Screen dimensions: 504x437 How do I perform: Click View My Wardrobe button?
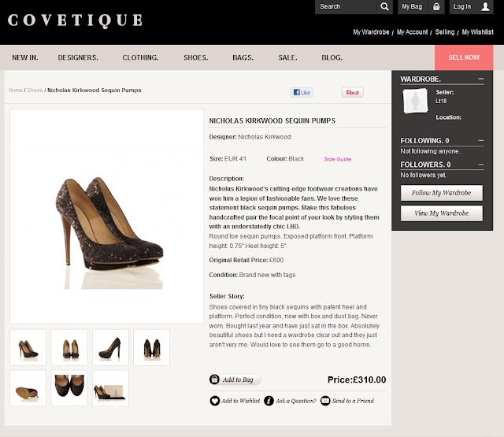(441, 213)
